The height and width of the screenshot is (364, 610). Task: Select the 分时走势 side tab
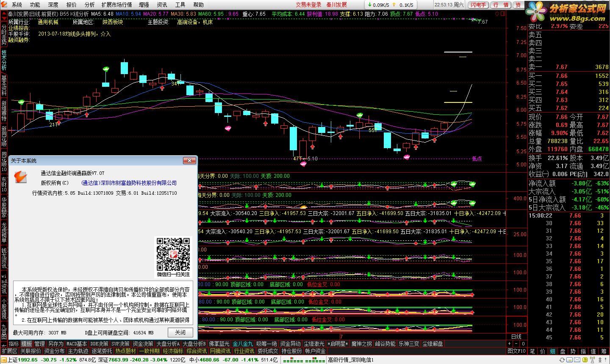click(x=4, y=35)
